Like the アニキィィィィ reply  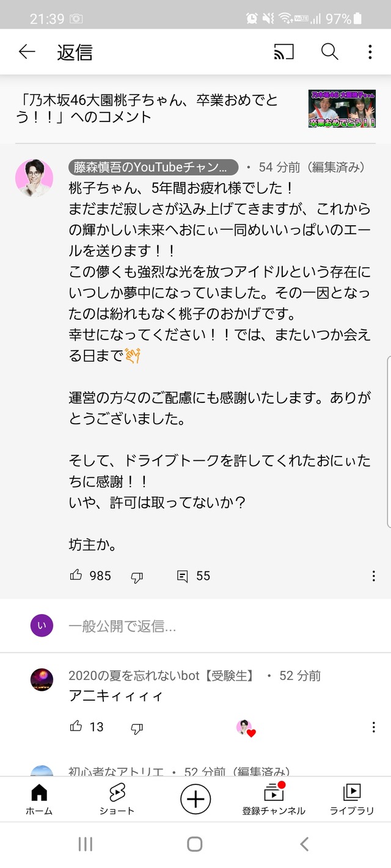pyautogui.click(x=76, y=726)
